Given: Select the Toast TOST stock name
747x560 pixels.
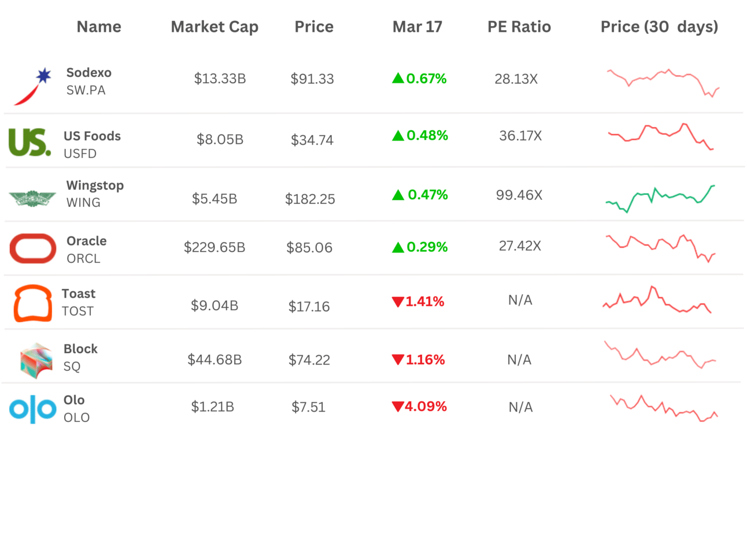Looking at the screenshot, I should (x=79, y=302).
